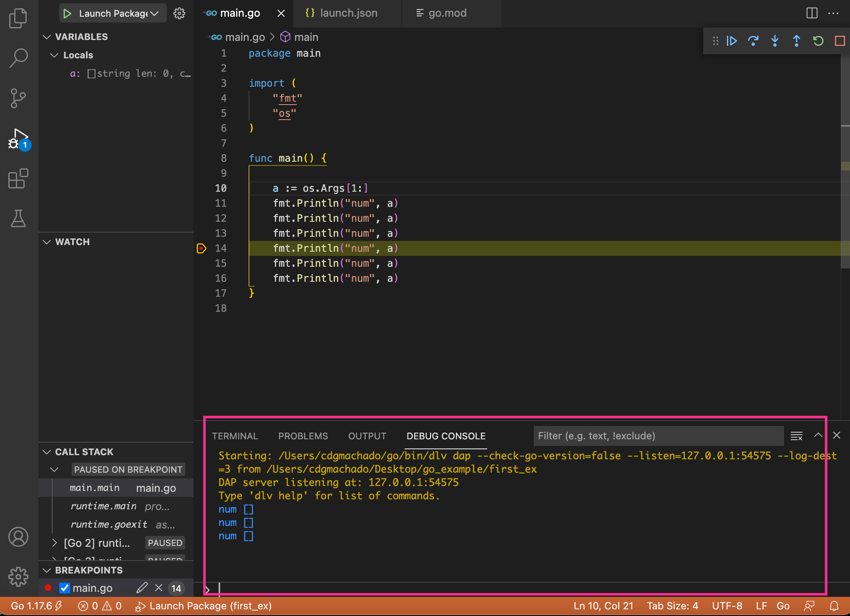
Task: Select runtime.main stack frame
Action: (116, 506)
